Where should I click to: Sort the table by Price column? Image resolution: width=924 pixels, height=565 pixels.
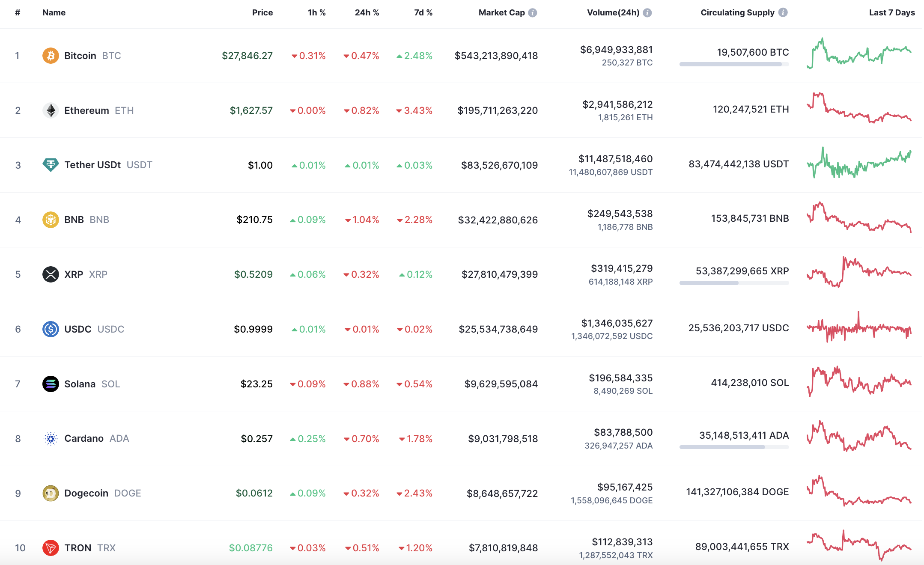(262, 13)
